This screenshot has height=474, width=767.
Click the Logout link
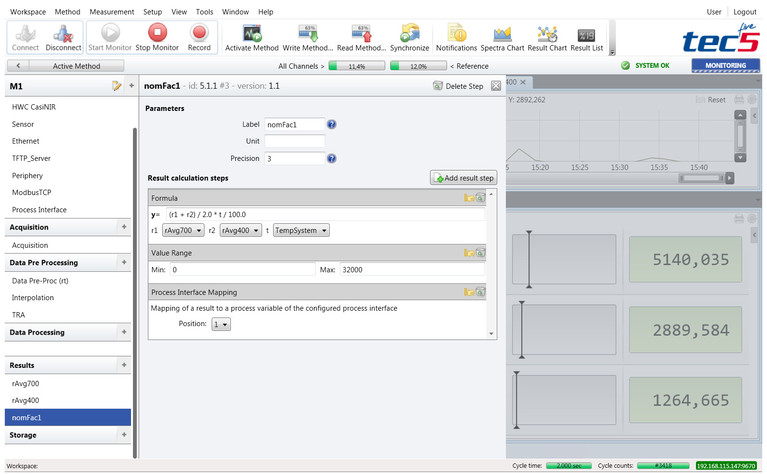click(x=747, y=12)
